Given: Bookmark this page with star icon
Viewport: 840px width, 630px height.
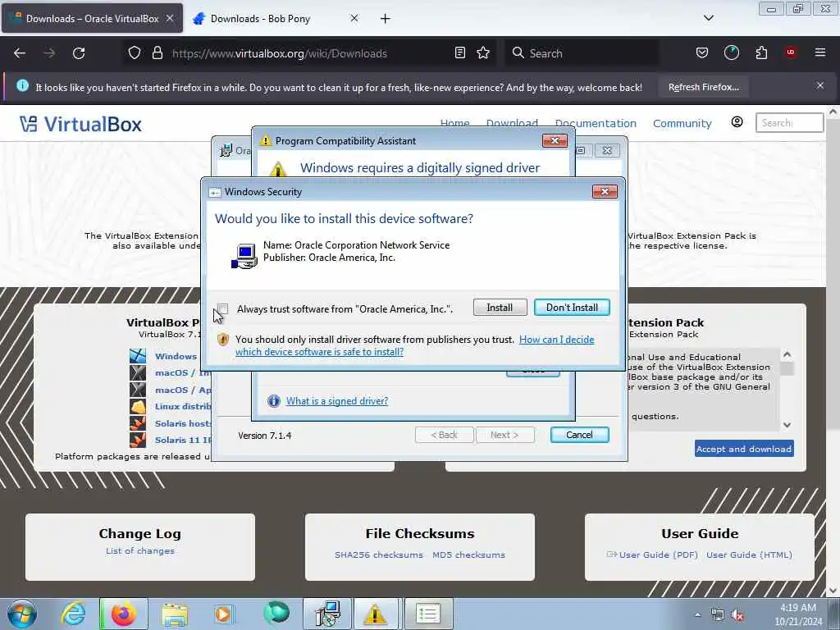Looking at the screenshot, I should click(x=483, y=53).
